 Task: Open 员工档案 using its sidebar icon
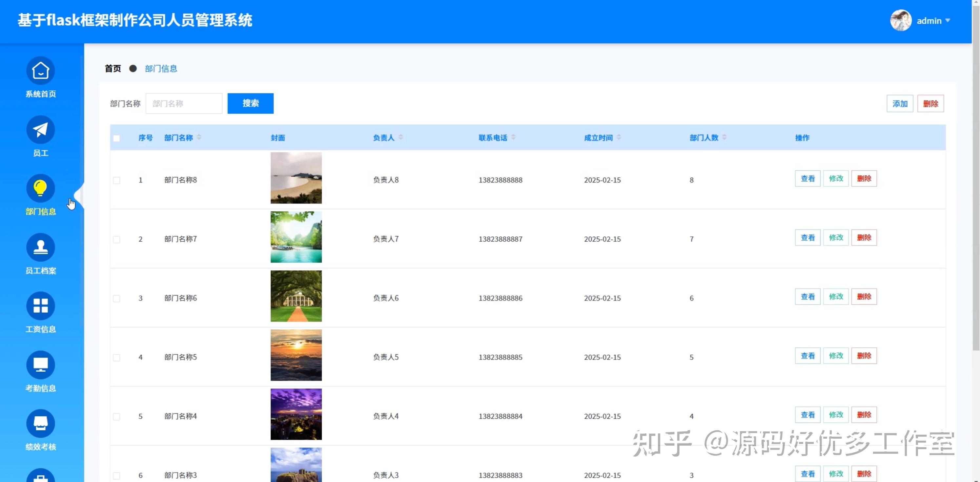40,247
